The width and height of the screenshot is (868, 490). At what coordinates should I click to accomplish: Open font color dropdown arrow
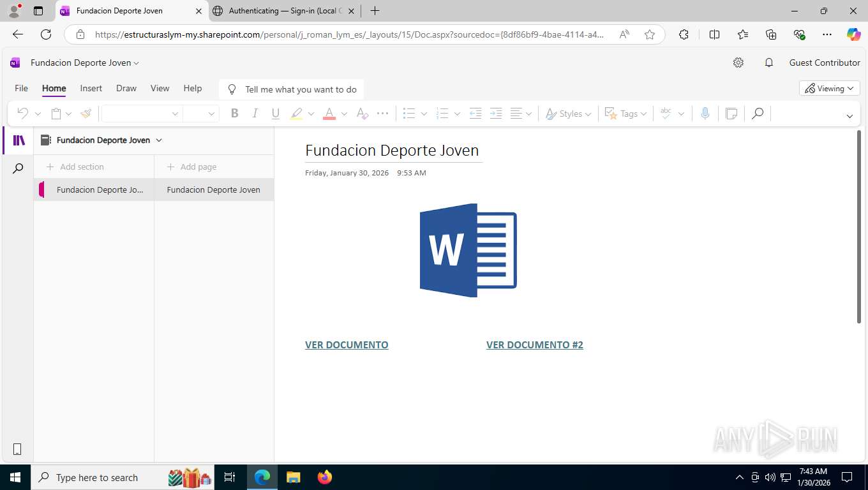click(x=344, y=114)
